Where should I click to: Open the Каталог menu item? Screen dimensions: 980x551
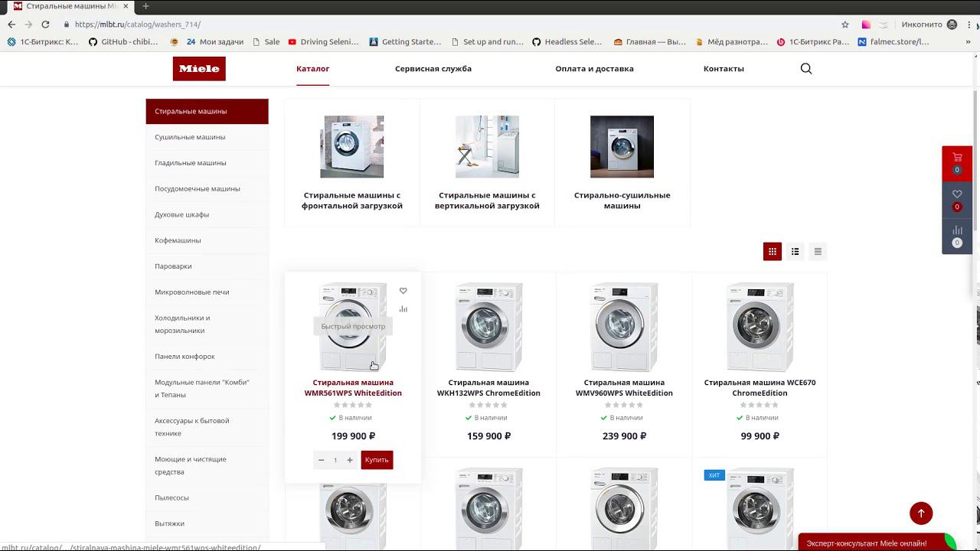pos(312,68)
